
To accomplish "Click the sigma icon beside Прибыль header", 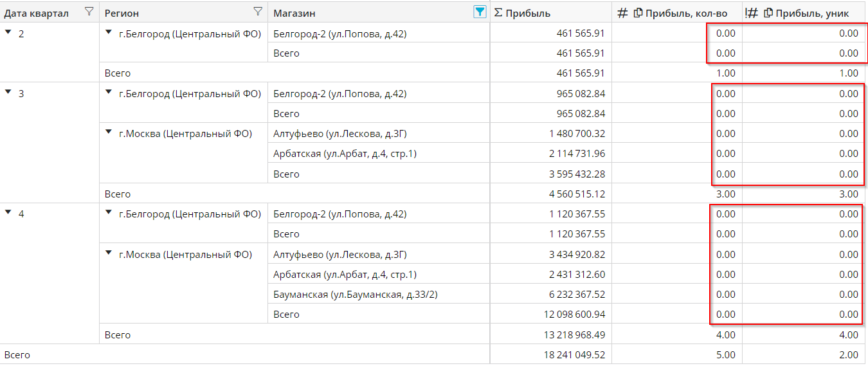I will (498, 13).
